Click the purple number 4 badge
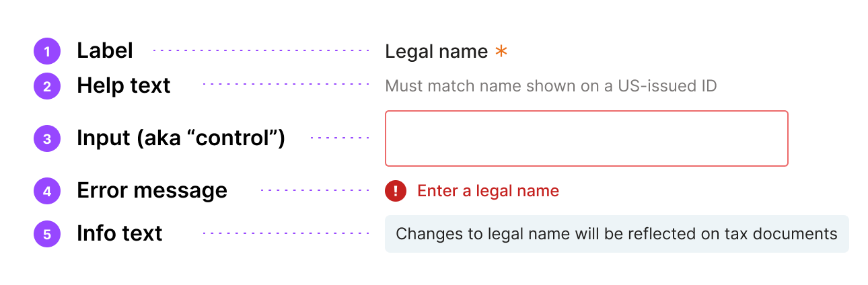 pyautogui.click(x=47, y=191)
